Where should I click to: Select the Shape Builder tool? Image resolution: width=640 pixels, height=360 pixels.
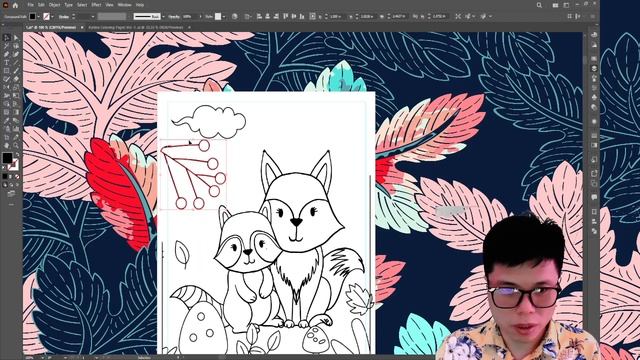[x=7, y=104]
